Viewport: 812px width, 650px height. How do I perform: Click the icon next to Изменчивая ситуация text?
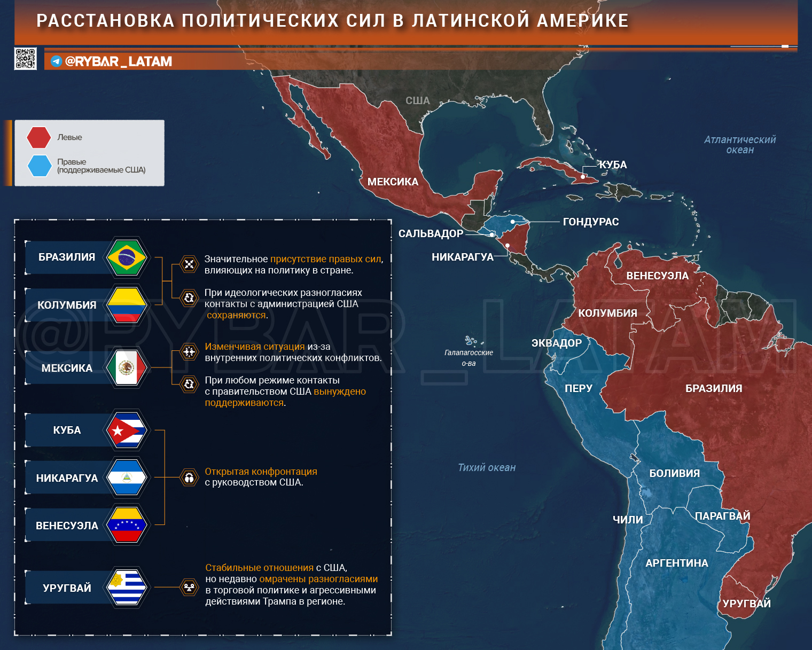point(189,351)
